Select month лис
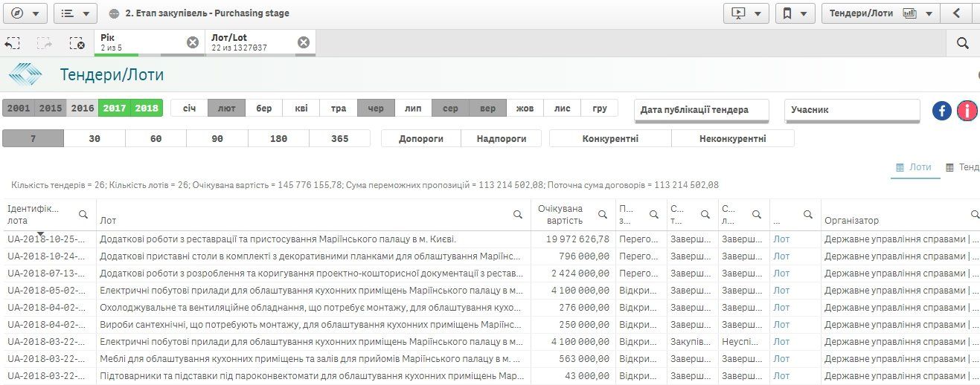The image size is (980, 385). click(562, 108)
